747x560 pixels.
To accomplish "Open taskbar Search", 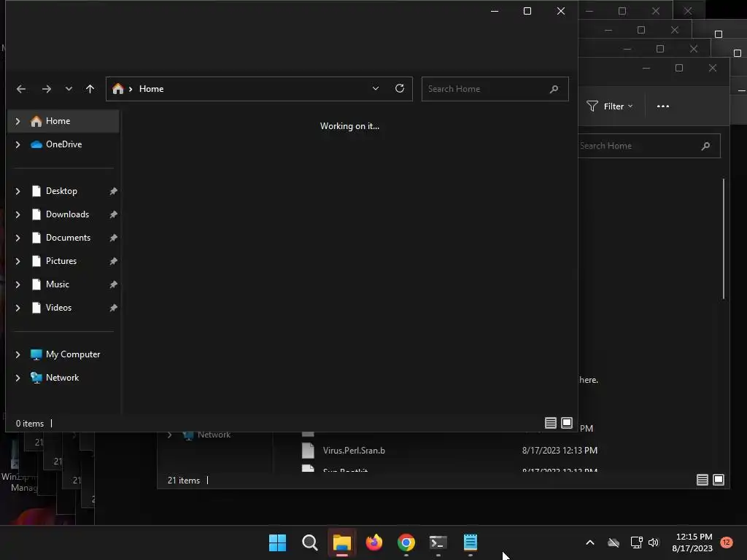I will (309, 542).
